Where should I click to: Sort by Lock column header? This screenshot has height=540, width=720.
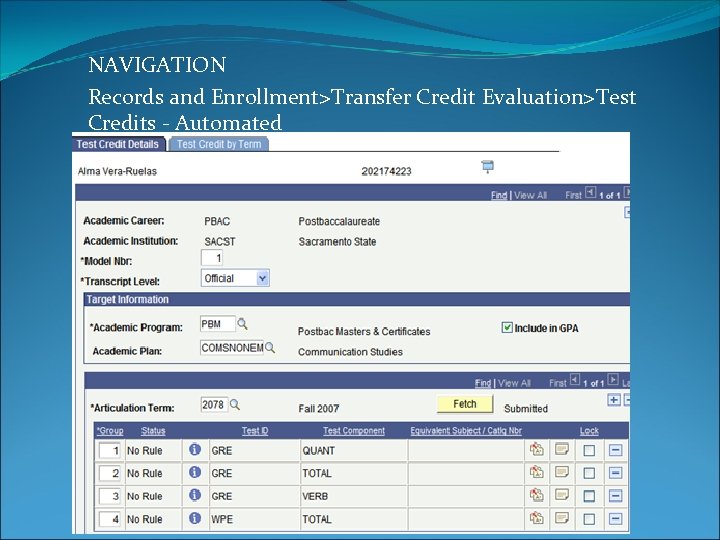pyautogui.click(x=589, y=431)
